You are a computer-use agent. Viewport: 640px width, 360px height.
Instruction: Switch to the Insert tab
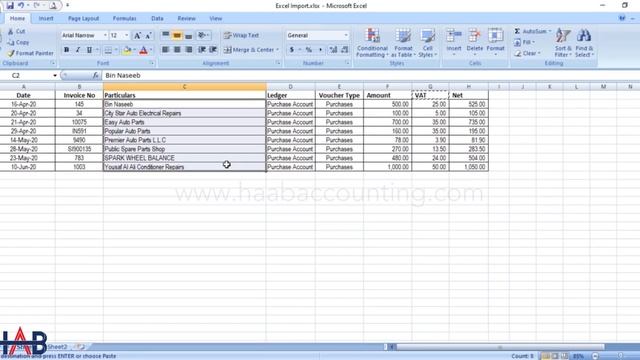(x=46, y=18)
